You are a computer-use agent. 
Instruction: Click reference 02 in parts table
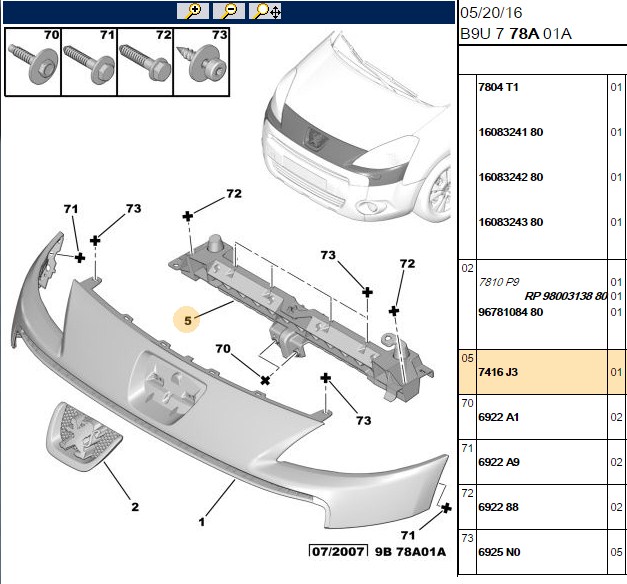(x=467, y=268)
